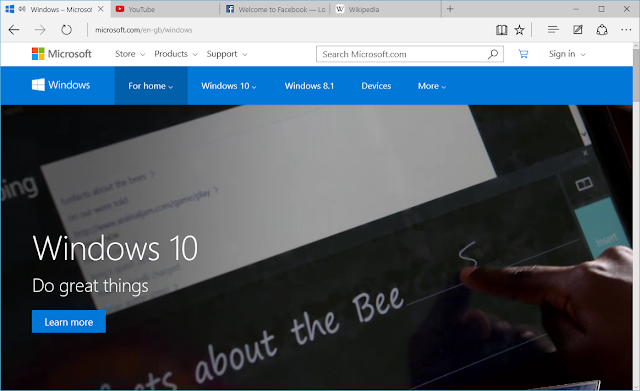Add page to favorites with star icon
The height and width of the screenshot is (391, 640).
(519, 30)
